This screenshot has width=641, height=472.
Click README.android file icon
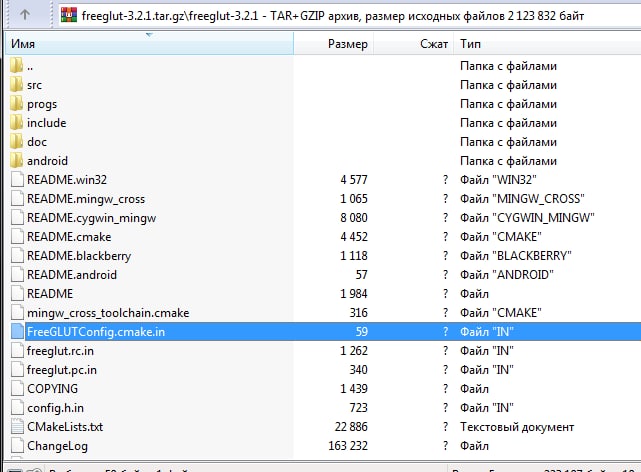17,275
